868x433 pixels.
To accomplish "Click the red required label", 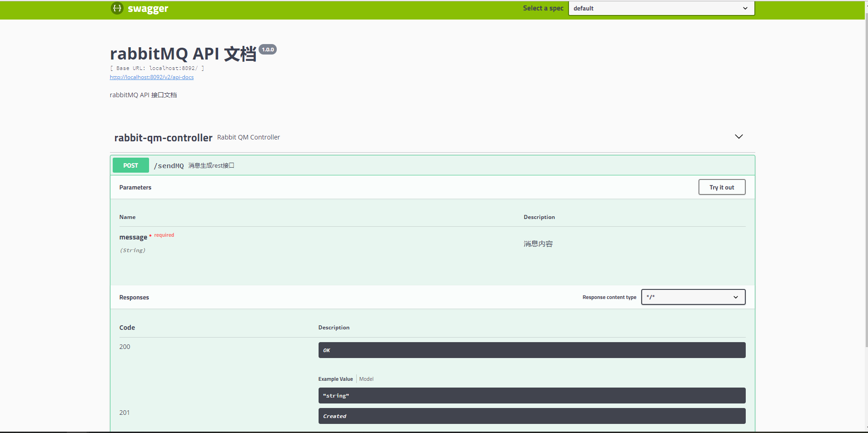I will click(164, 235).
